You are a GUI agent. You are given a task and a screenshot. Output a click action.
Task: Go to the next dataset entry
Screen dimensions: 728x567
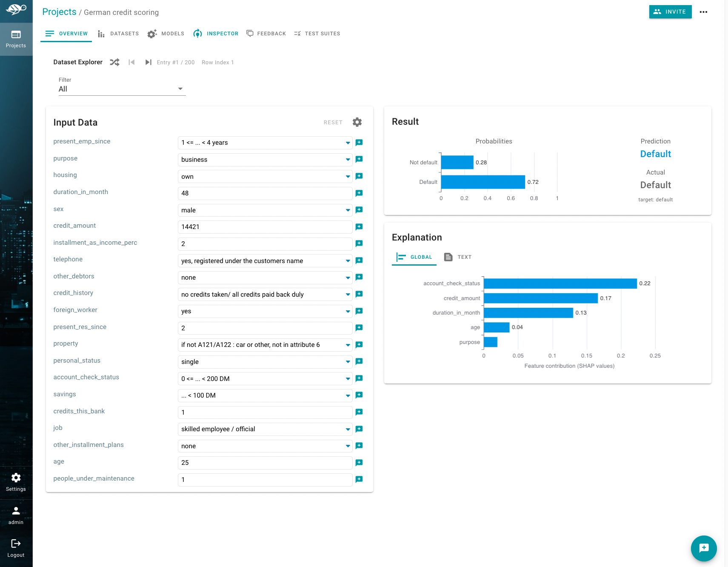point(148,62)
